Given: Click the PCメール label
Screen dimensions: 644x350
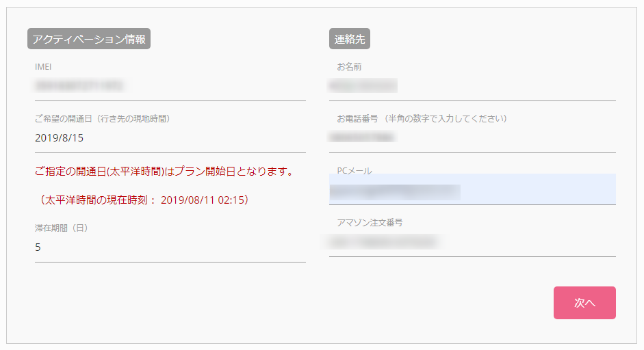Looking at the screenshot, I should [x=355, y=171].
